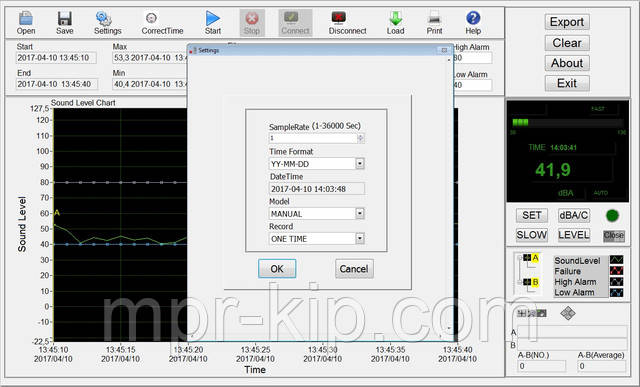Image resolution: width=640 pixels, height=387 pixels.
Task: Confirm settings with the OK button
Action: click(277, 269)
